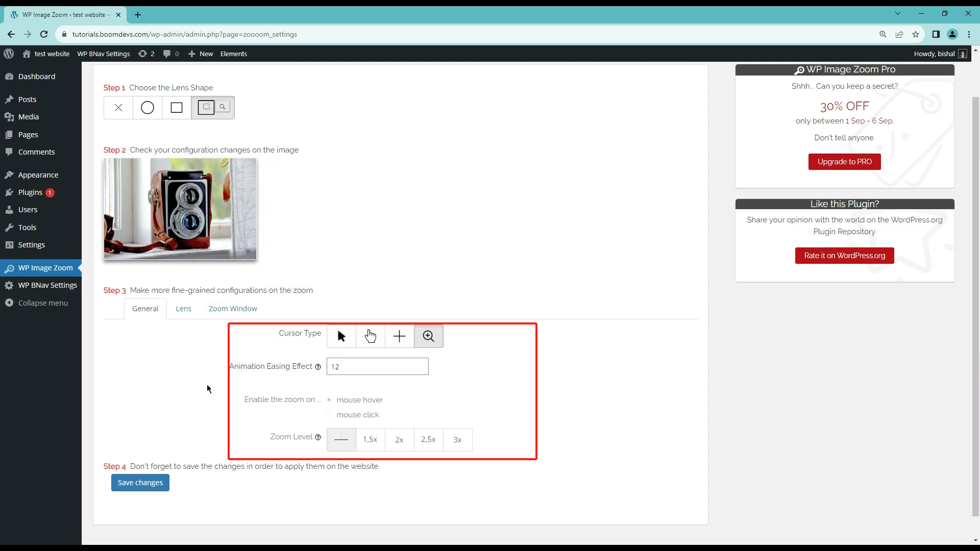Select the zoom window lens shape
Viewport: 980px width, 551px height.
click(x=213, y=108)
